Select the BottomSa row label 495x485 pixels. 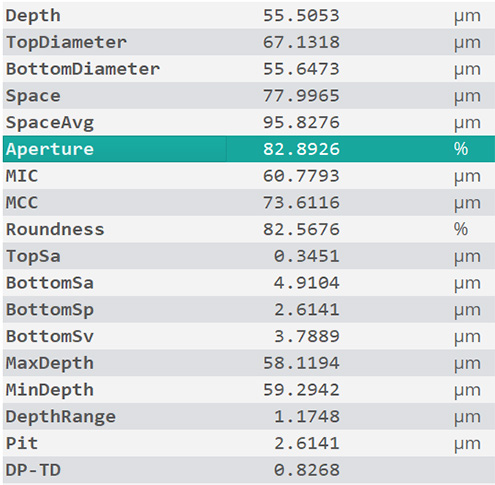[x=50, y=283]
